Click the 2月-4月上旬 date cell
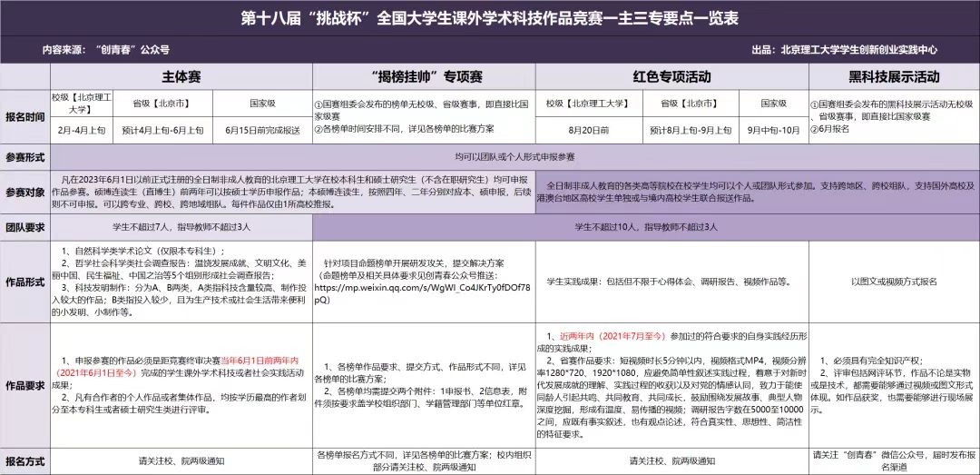 pos(82,130)
